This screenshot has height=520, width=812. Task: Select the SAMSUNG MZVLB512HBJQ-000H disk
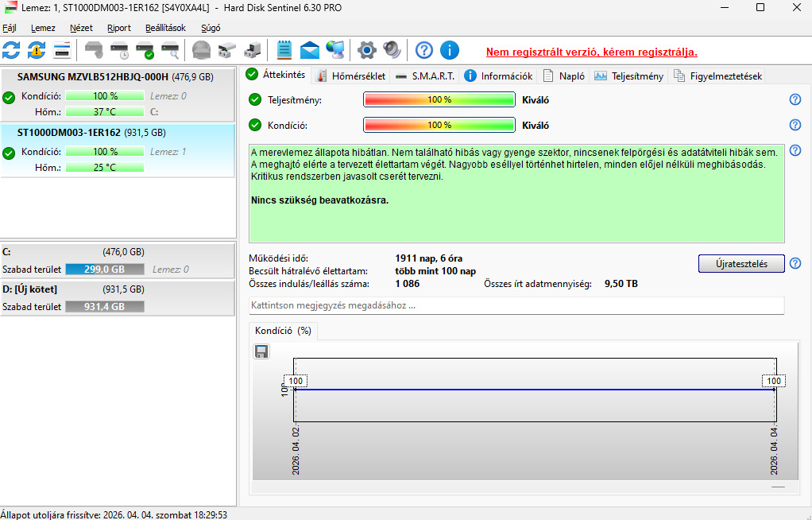tap(118, 94)
